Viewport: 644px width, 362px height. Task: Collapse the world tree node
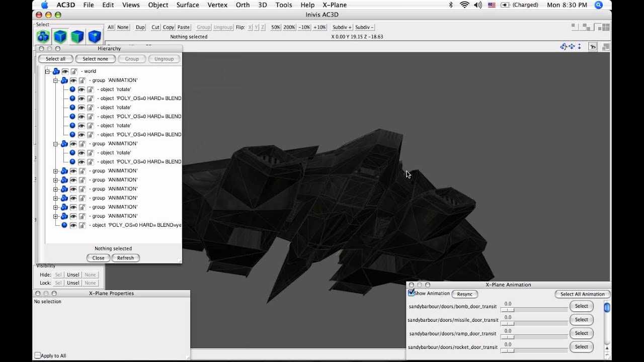[x=48, y=71]
